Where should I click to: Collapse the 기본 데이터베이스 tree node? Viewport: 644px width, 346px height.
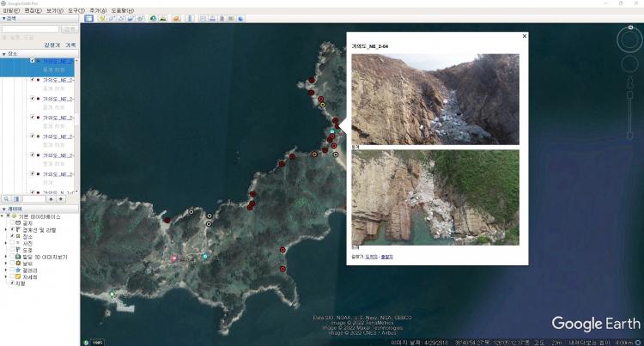click(2, 216)
